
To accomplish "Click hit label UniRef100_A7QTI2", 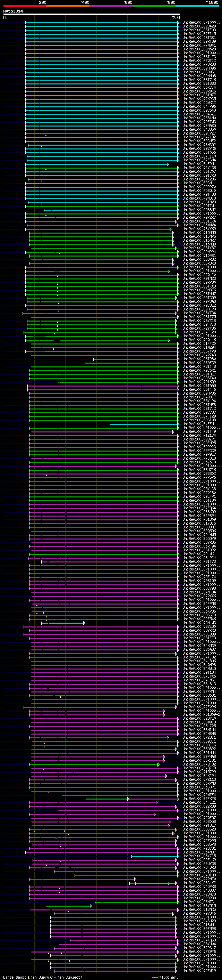I will pos(199,60).
